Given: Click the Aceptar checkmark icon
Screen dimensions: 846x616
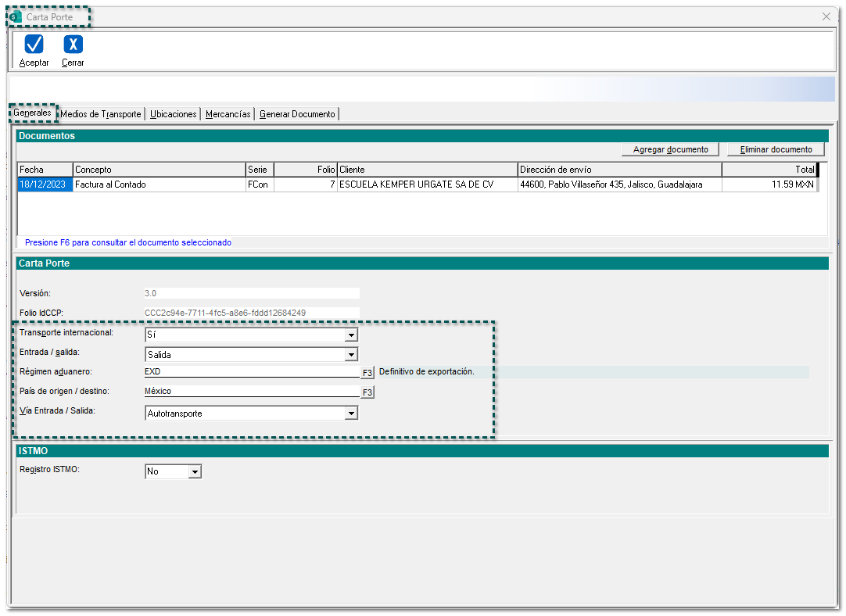Looking at the screenshot, I should point(34,45).
